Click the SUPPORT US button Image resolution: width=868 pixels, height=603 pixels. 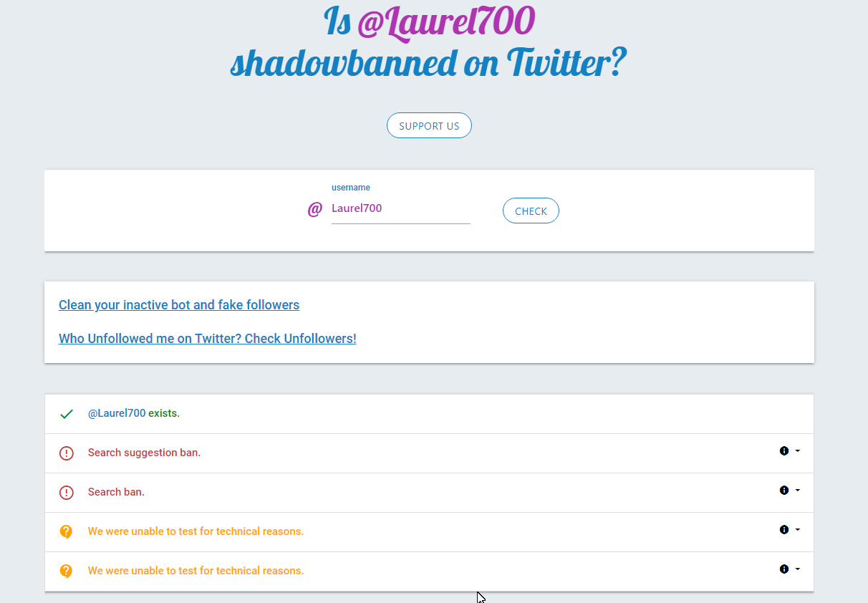(429, 126)
